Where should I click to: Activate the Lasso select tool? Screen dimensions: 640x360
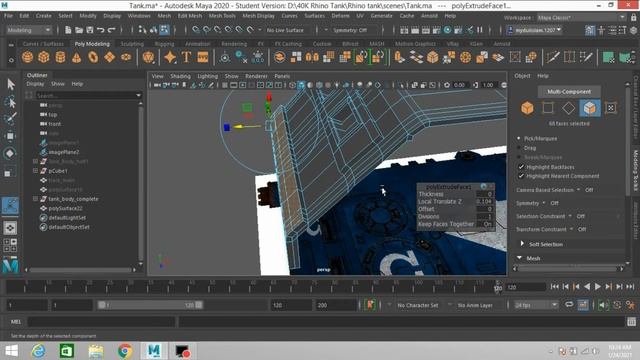point(10,102)
